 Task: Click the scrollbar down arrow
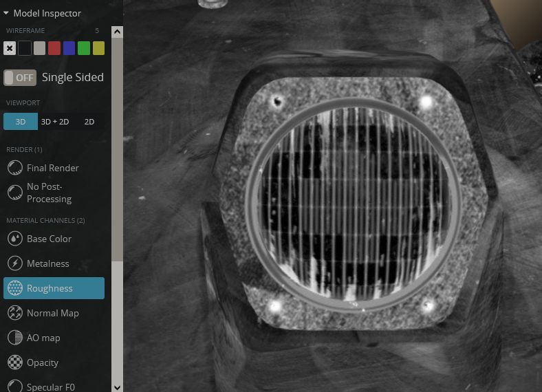point(117,387)
